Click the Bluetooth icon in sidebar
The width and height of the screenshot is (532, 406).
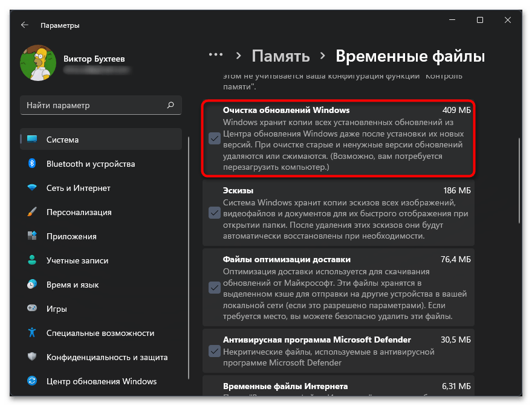point(32,164)
